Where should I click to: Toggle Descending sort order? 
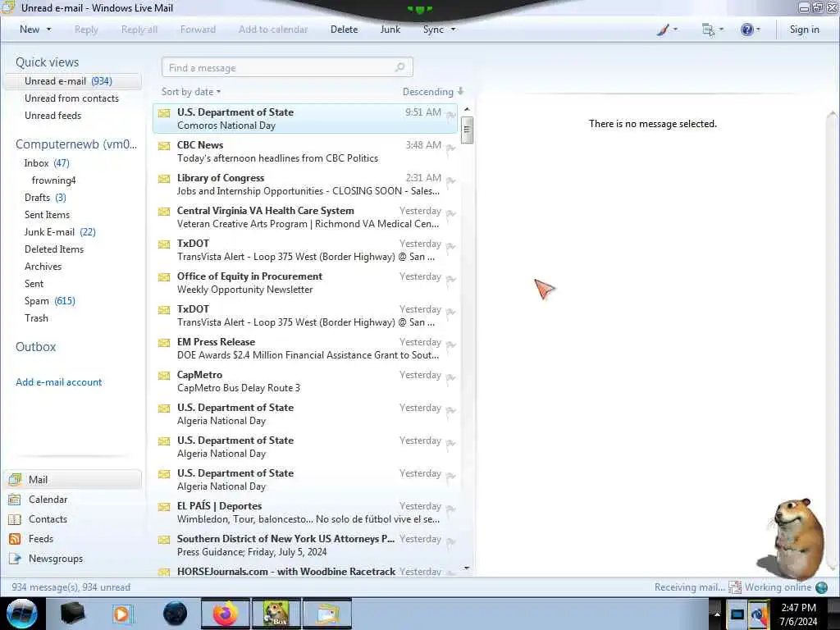coord(433,92)
